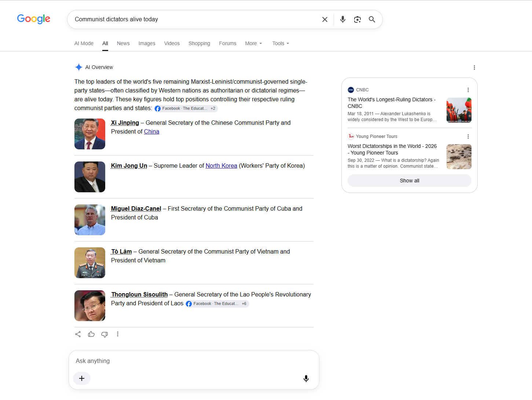Follow the North Korea link
532x400 pixels.
coord(221,166)
